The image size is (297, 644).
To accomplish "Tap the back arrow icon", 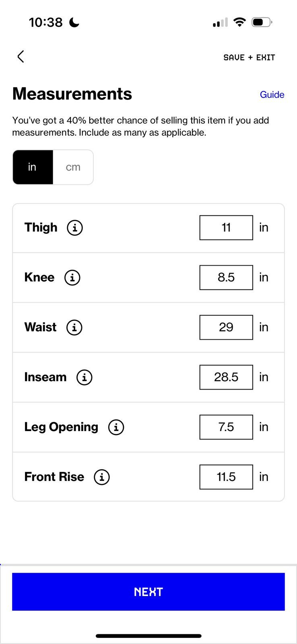I will click(21, 57).
